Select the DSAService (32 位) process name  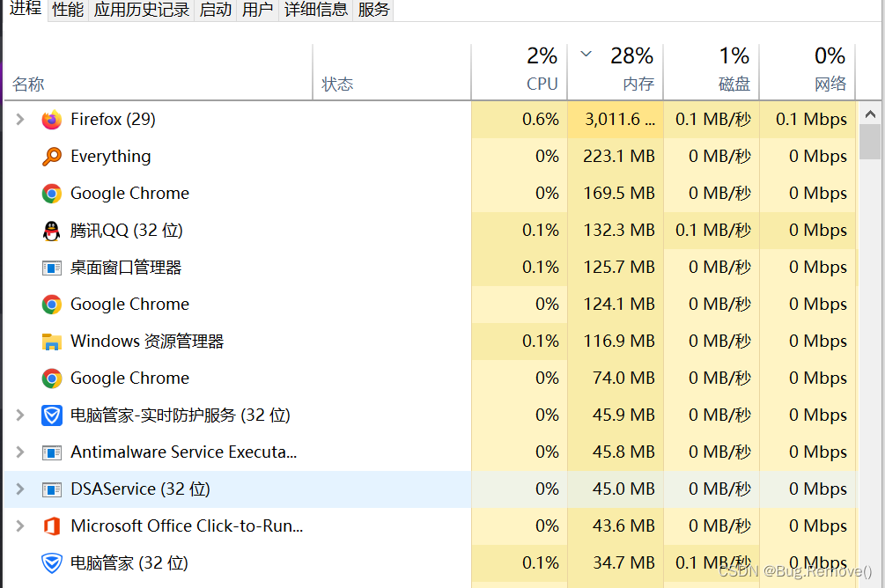coord(140,489)
